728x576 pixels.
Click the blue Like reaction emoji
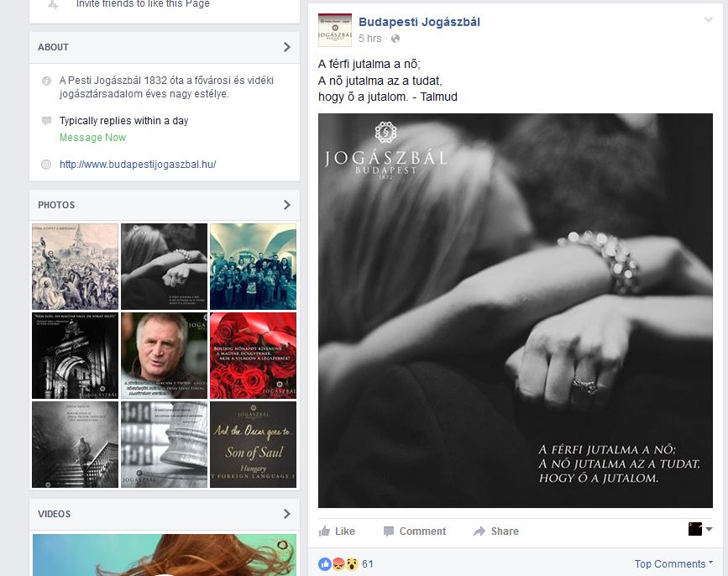323,564
